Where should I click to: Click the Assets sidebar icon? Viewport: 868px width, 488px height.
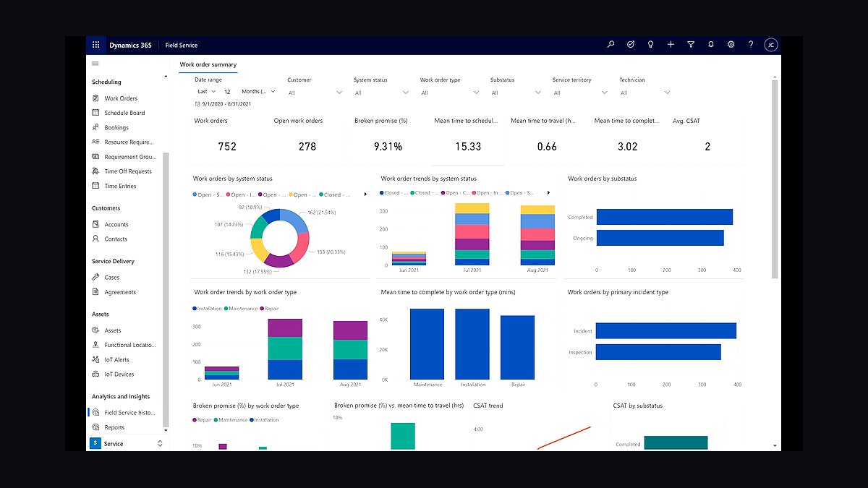tap(96, 330)
